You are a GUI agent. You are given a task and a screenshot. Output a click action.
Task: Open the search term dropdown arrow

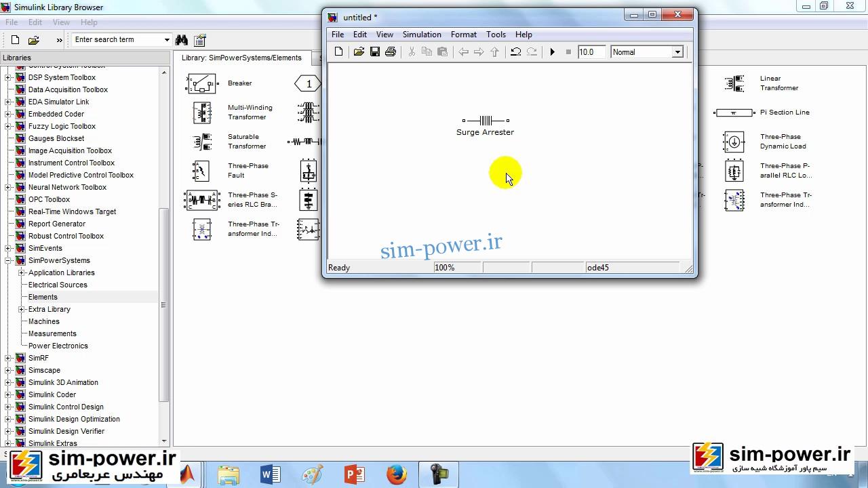pos(167,40)
